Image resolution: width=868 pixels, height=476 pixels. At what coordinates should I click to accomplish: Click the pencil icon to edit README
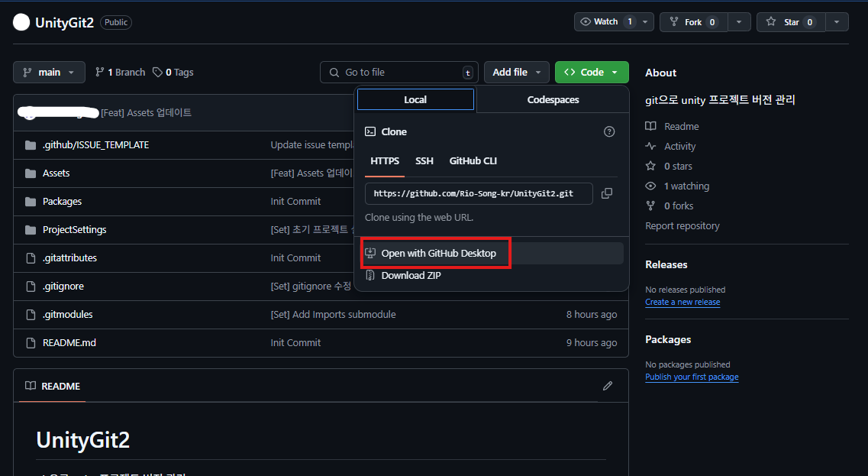[607, 386]
